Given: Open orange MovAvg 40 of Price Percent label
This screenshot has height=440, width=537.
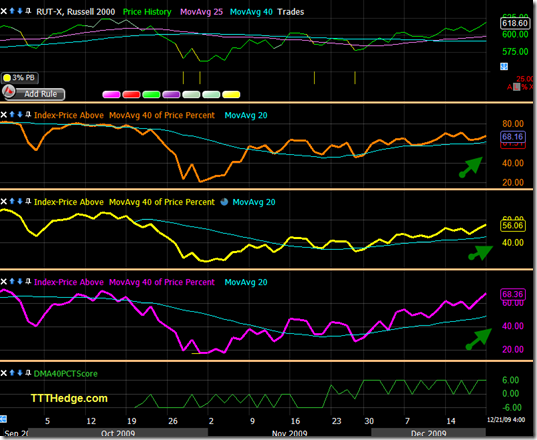Looking at the screenshot, I should point(162,115).
